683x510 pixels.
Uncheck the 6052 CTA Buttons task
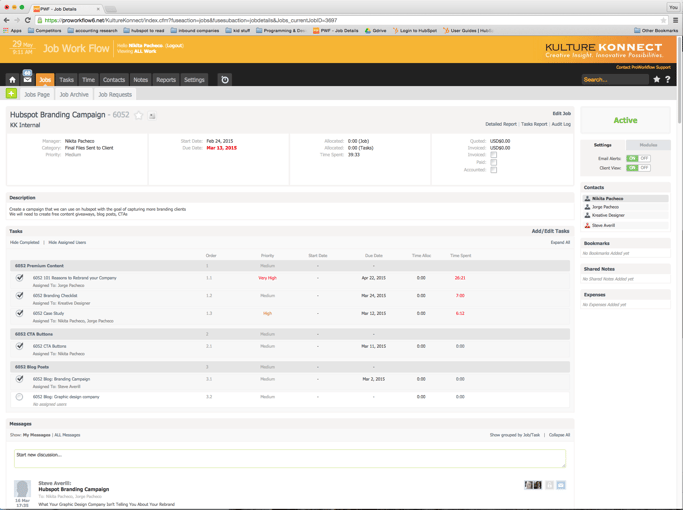[x=20, y=346]
